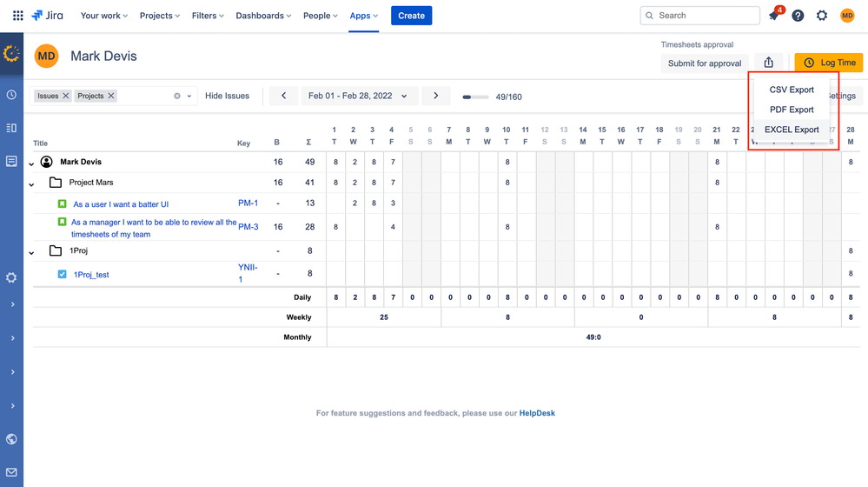Image resolution: width=868 pixels, height=487 pixels.
Task: Open issue As a user I want a batter UI
Action: pyautogui.click(x=121, y=204)
